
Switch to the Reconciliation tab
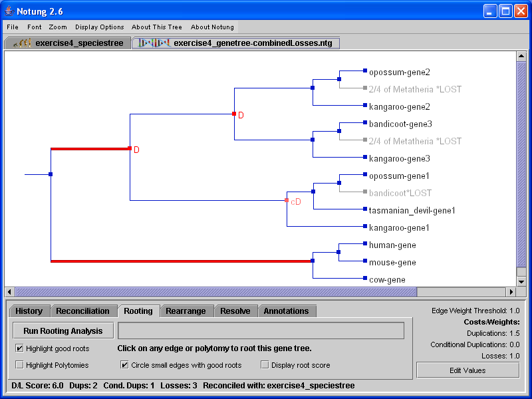(x=82, y=311)
